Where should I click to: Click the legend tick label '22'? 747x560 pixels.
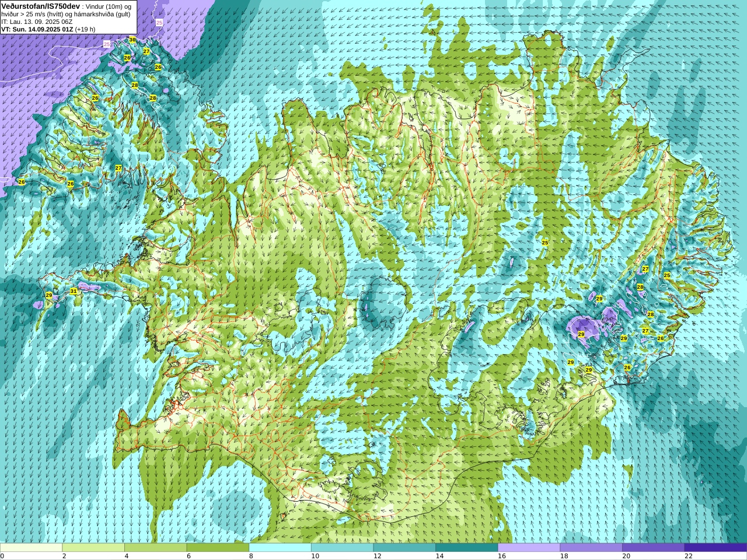[689, 556]
